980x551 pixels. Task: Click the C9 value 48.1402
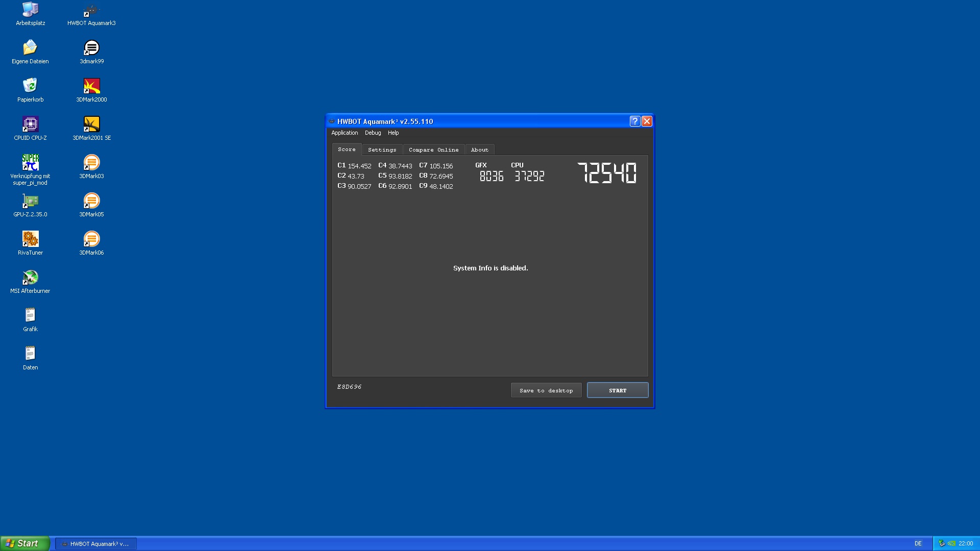[x=441, y=187]
